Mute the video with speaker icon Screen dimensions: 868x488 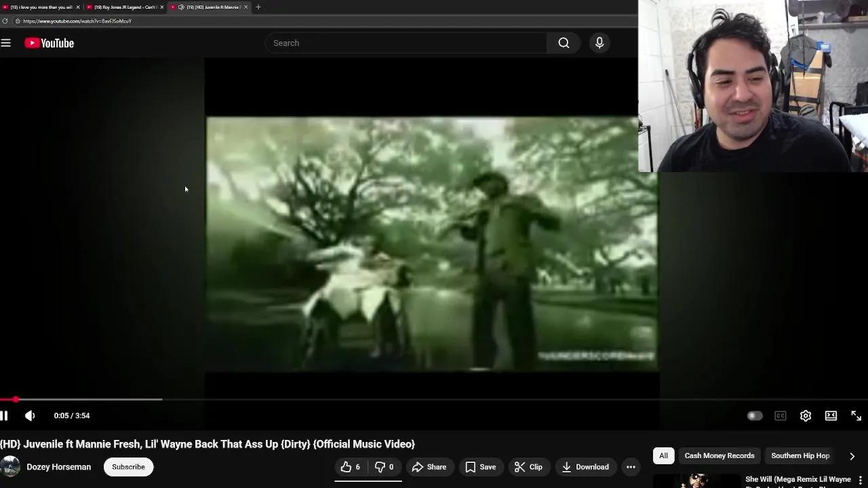[30, 415]
